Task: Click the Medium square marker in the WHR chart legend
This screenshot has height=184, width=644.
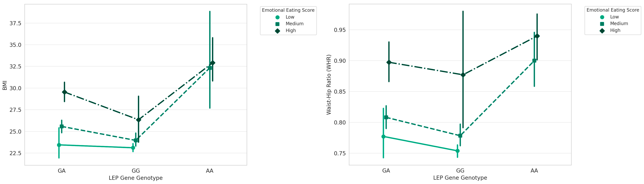Action: (602, 24)
